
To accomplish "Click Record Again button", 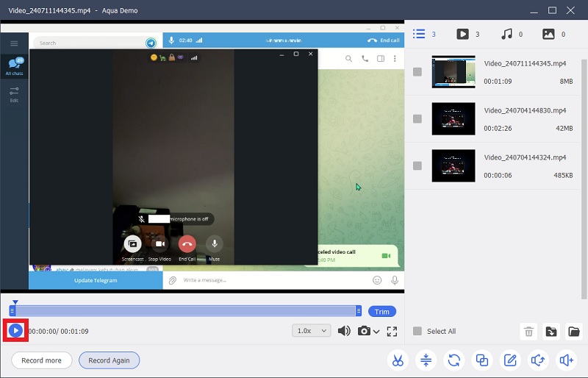I will 109,360.
